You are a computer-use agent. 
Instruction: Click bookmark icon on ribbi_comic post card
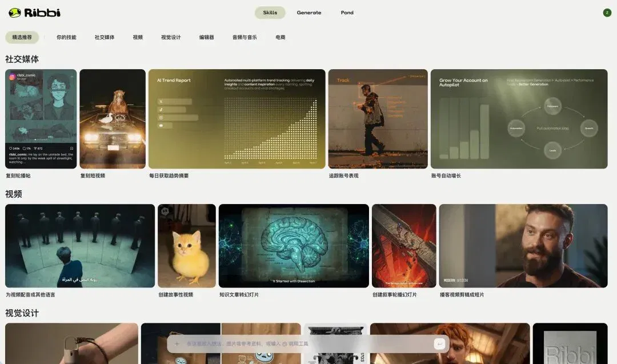pyautogui.click(x=71, y=149)
